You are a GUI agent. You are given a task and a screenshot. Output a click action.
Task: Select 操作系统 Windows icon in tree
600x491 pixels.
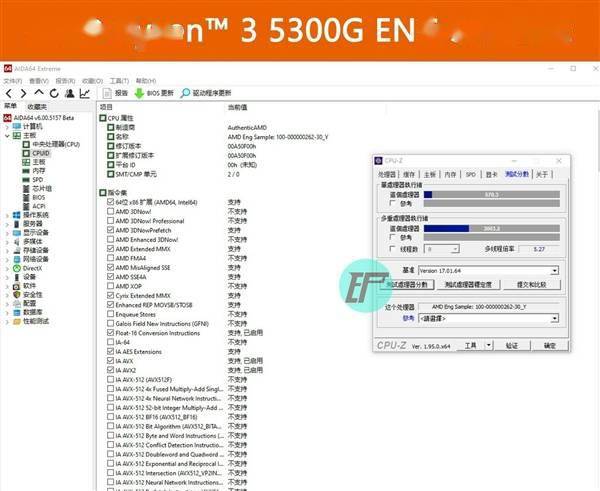coord(17,215)
